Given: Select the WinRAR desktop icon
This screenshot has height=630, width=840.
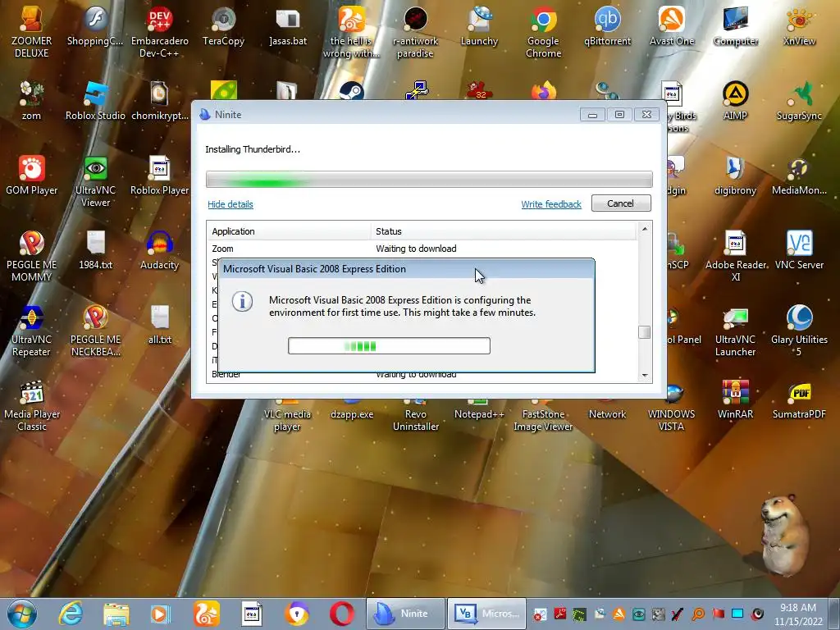Looking at the screenshot, I should 735,399.
